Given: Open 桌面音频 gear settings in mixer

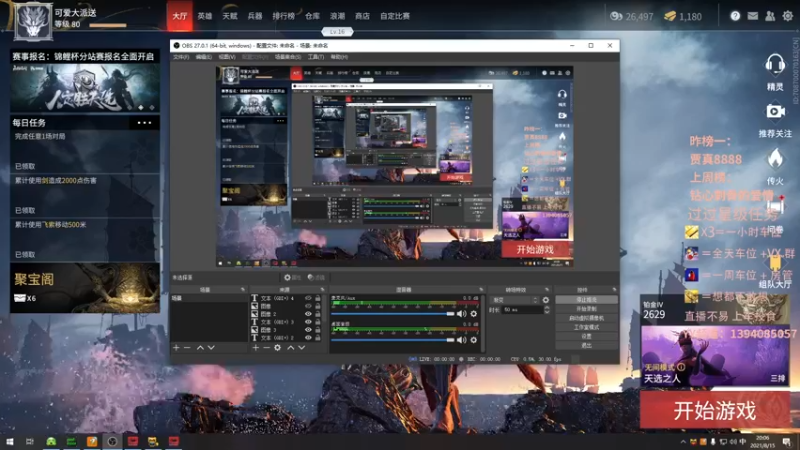Looking at the screenshot, I should 473,340.
